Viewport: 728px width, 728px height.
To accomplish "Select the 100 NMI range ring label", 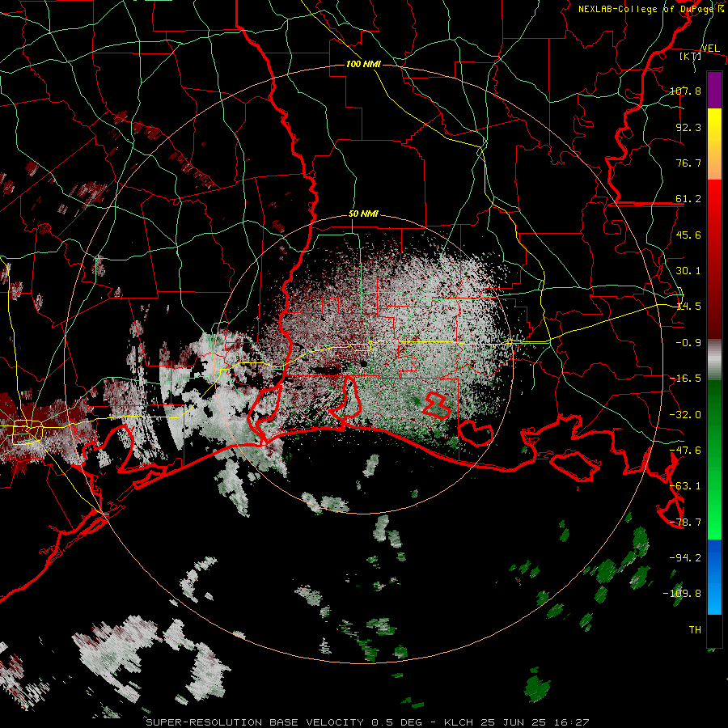I will 363,64.
